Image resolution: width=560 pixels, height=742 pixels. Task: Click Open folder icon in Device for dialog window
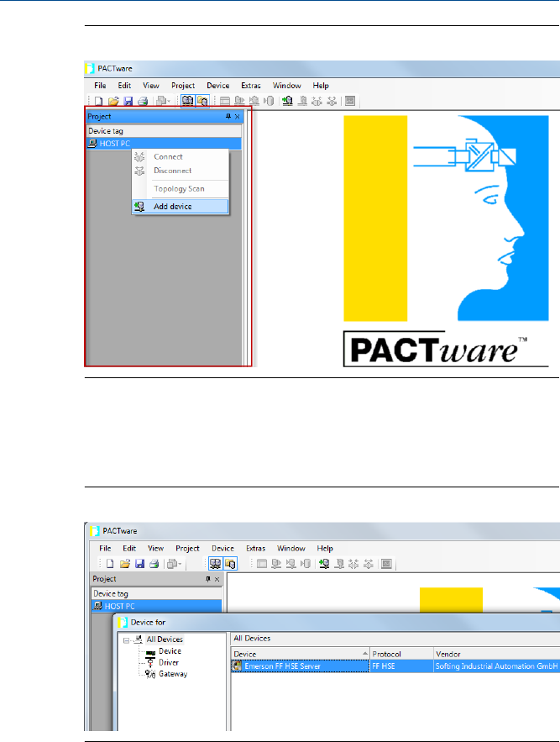pyautogui.click(x=125, y=564)
